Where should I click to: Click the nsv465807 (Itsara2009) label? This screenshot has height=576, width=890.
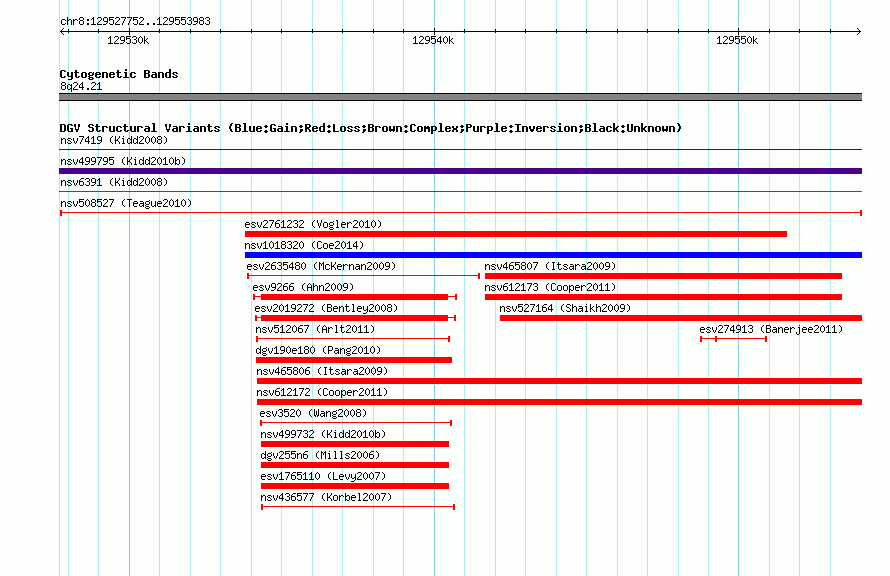(550, 266)
